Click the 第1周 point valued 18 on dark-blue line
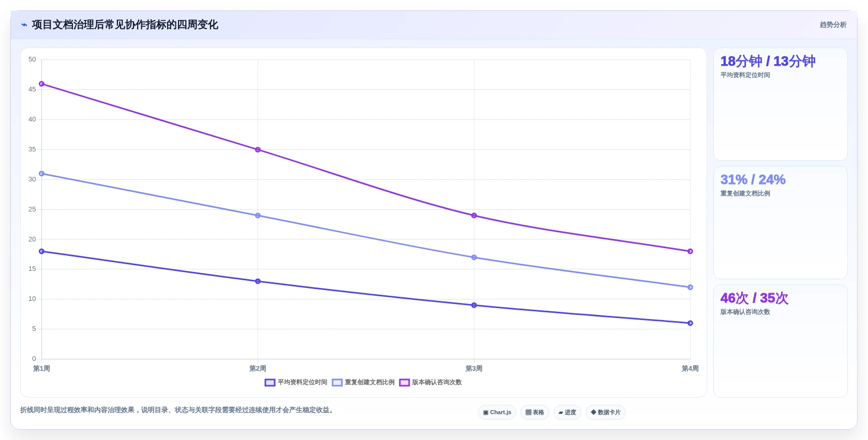 pyautogui.click(x=42, y=251)
